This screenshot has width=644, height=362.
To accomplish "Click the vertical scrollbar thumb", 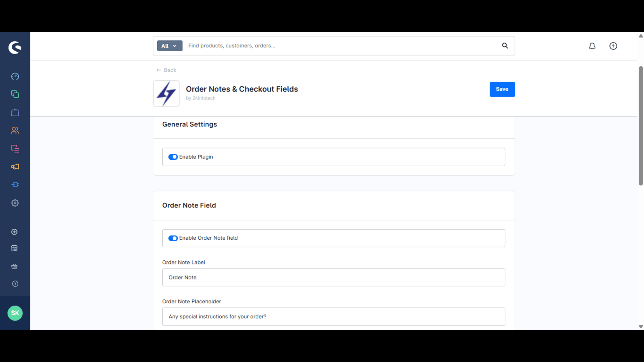I will click(641, 126).
